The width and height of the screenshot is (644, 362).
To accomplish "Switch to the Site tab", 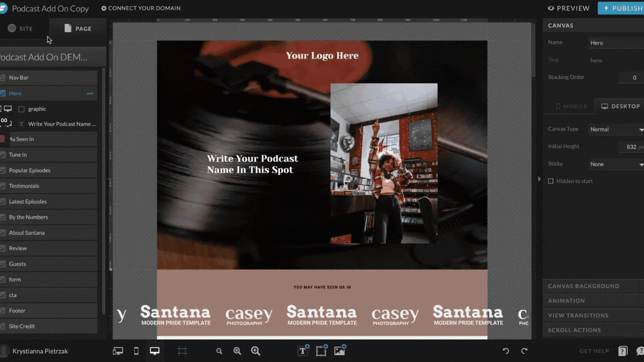I will [x=21, y=29].
